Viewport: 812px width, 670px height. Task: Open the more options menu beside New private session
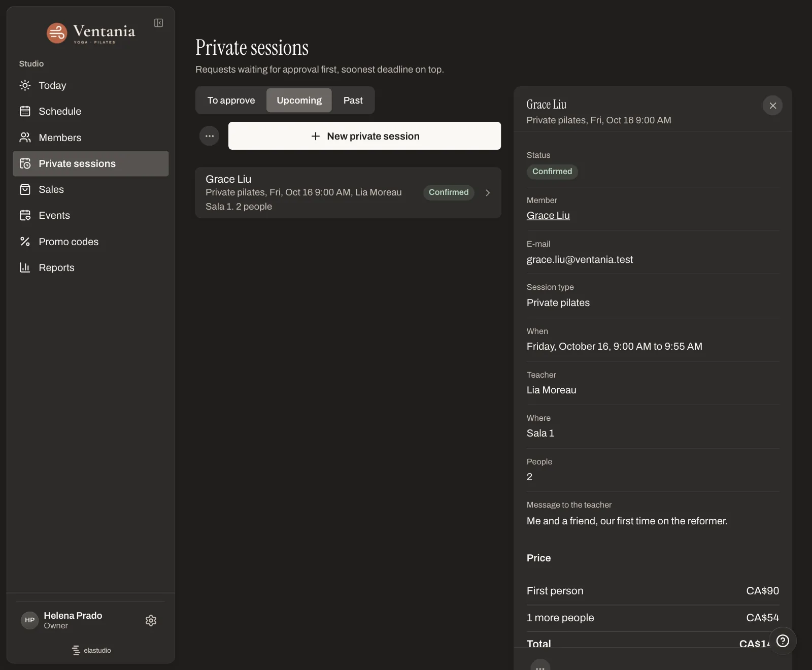209,136
